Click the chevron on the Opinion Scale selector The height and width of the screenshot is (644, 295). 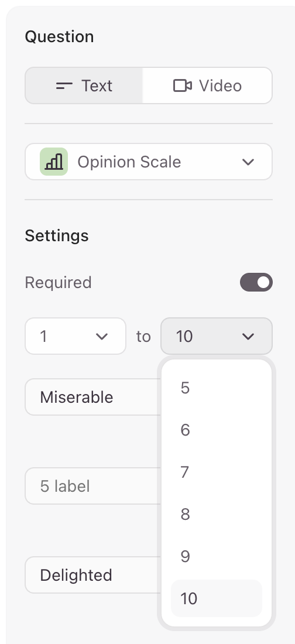pyautogui.click(x=248, y=162)
